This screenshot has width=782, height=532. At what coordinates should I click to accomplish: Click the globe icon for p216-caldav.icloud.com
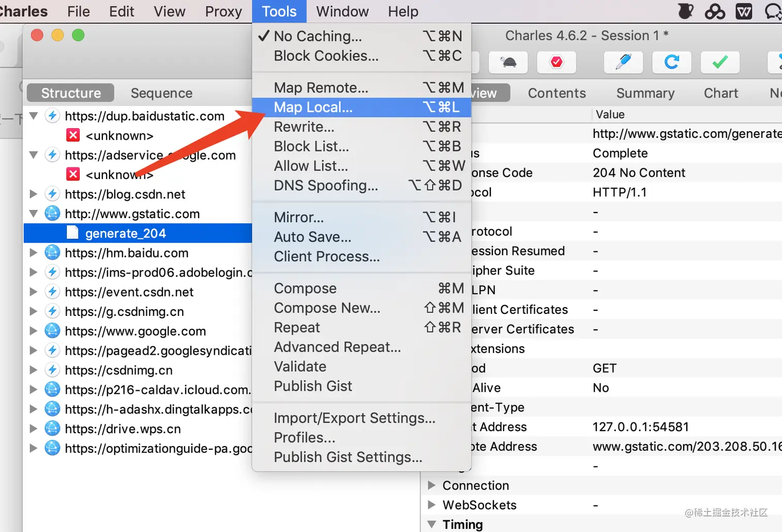[x=52, y=389]
